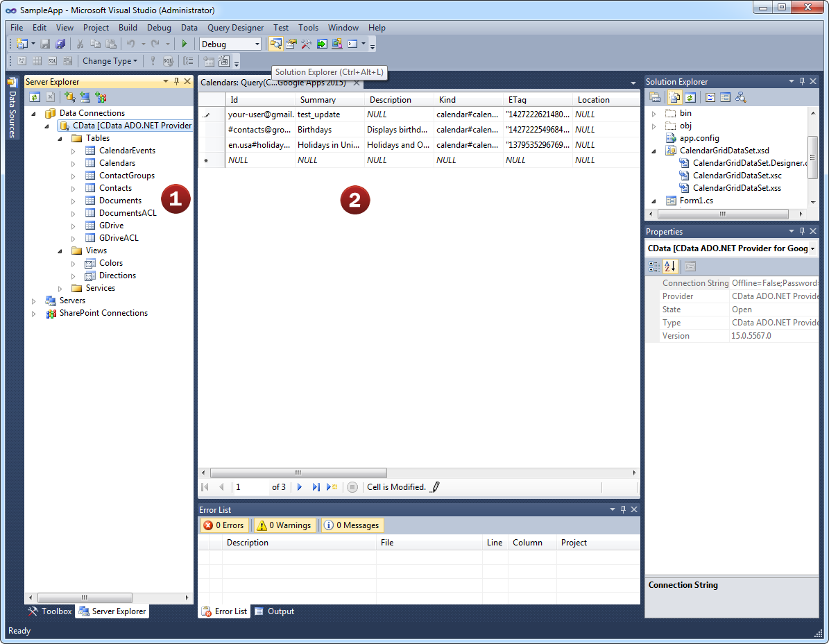Sort properties alphabetically with the A-Z icon
Image resolution: width=829 pixels, height=644 pixels.
click(670, 266)
